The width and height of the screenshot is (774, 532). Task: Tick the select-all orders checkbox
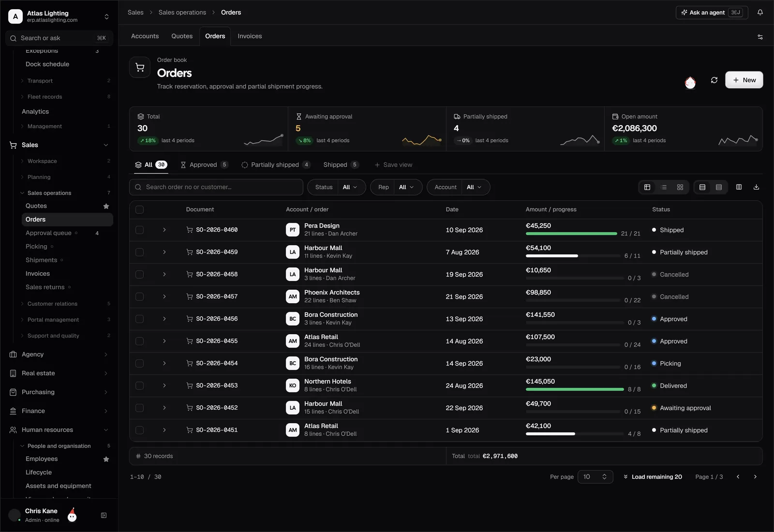click(x=140, y=209)
